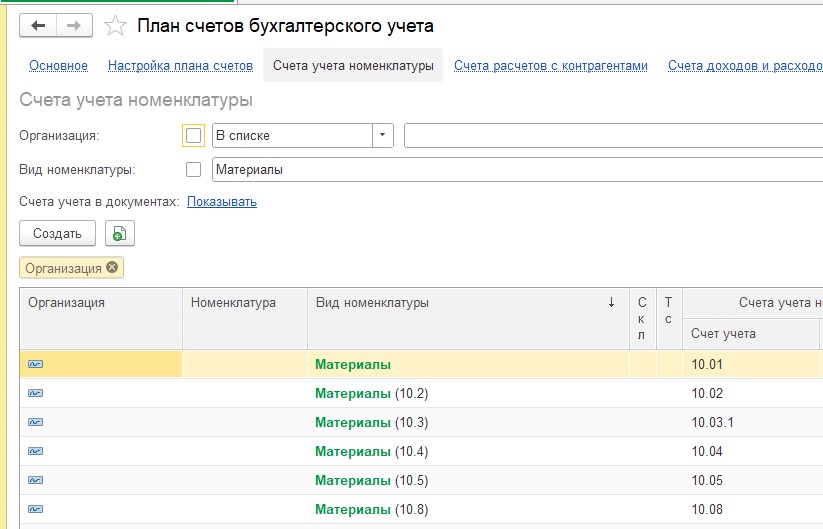Click the Вид номенклатуры field with Материалы
Viewport: 823px width, 529px height.
coord(518,170)
